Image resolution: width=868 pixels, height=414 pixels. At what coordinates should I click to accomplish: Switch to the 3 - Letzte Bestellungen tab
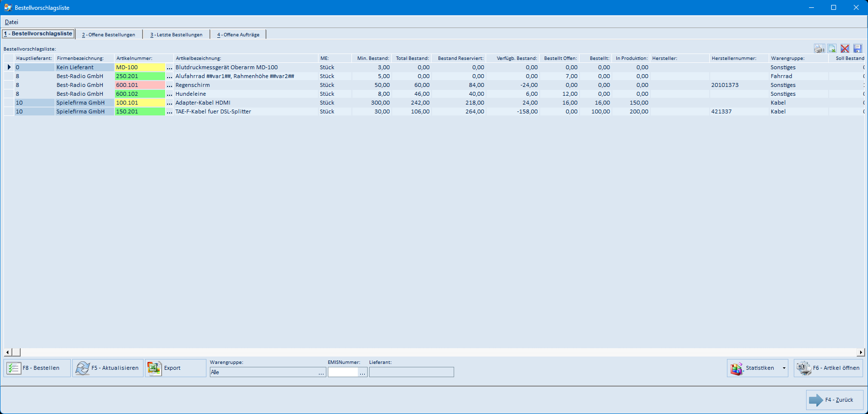coord(176,34)
